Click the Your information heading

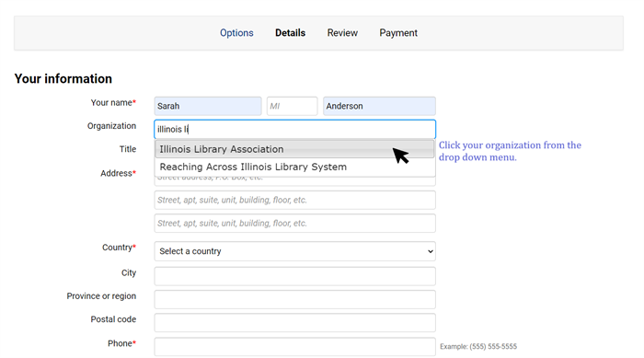(x=63, y=78)
